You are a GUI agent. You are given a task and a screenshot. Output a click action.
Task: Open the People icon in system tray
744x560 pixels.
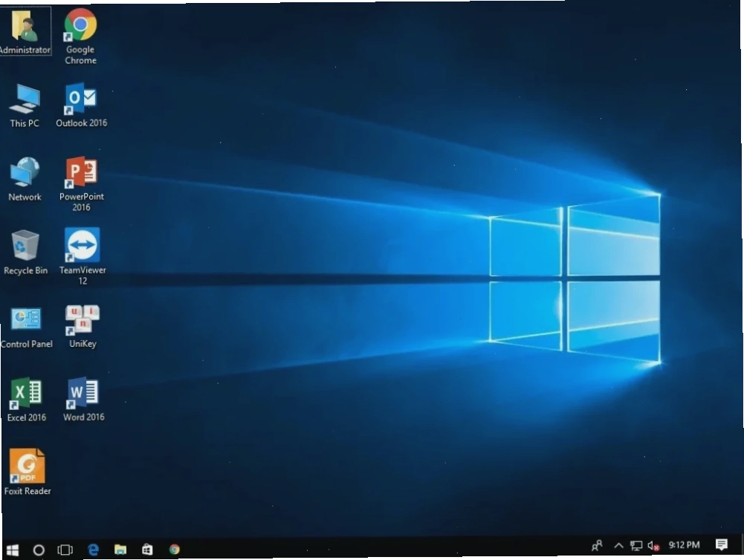[x=597, y=546]
